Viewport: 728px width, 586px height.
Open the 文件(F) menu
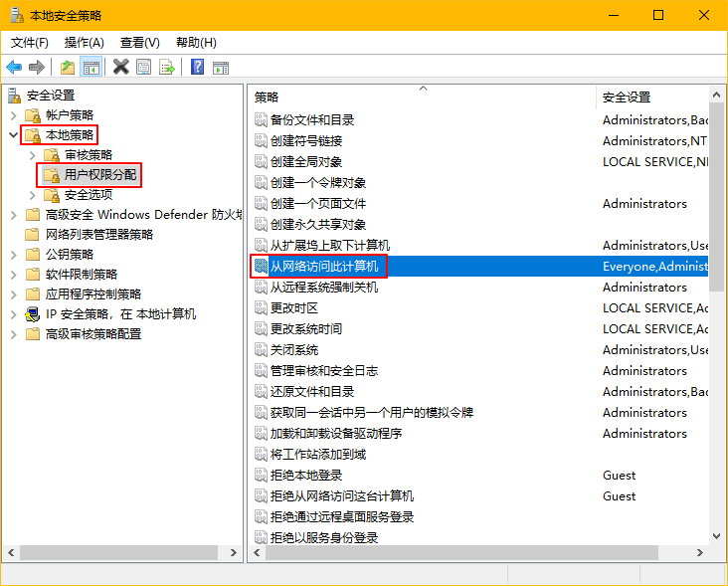(29, 43)
